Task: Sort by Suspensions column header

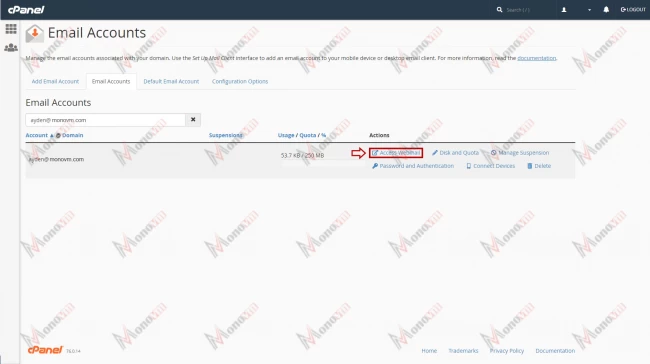Action: click(226, 135)
